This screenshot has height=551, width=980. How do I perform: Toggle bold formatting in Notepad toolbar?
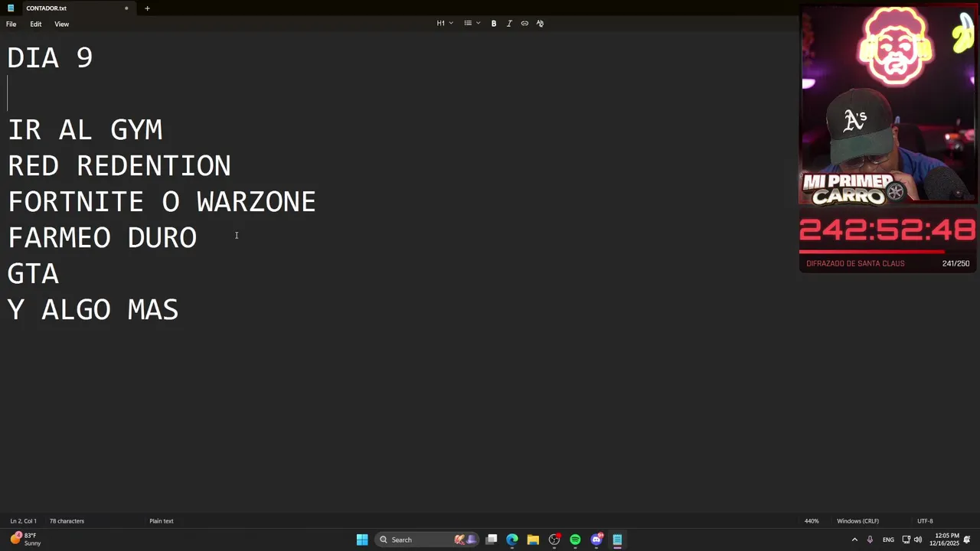(x=494, y=23)
